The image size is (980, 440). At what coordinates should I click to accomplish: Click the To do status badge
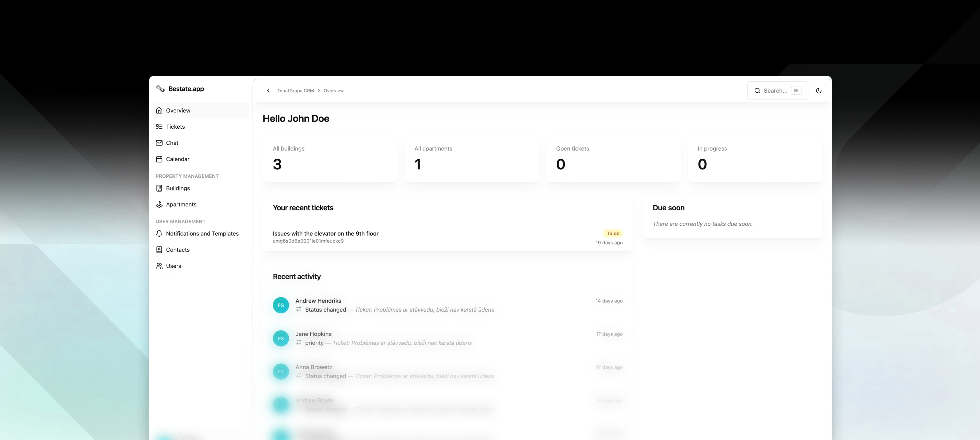pos(612,233)
